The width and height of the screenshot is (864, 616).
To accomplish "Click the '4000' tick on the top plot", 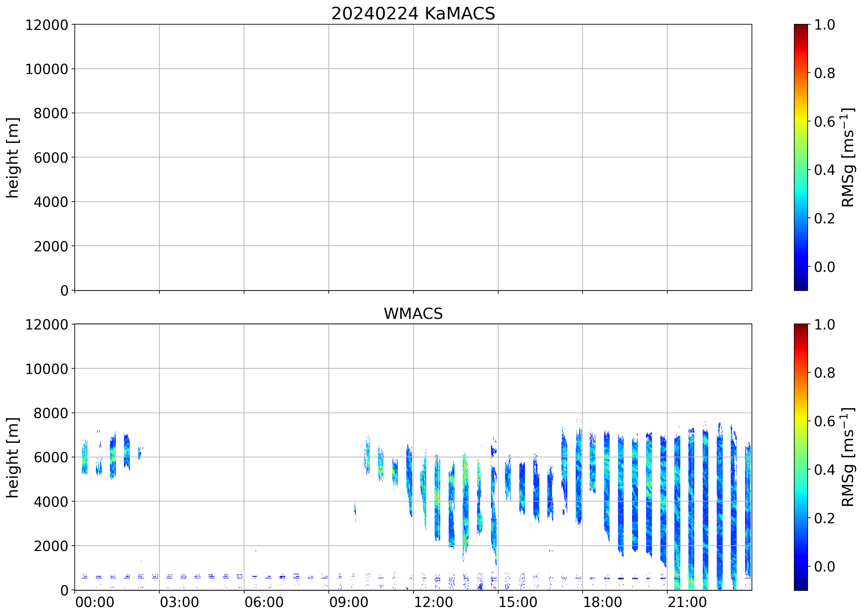I will pos(50,202).
